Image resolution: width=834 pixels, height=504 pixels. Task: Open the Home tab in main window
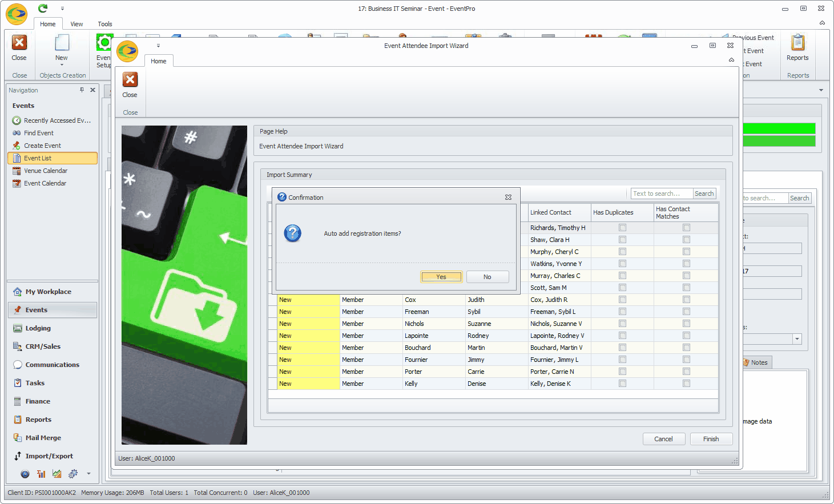pos(48,24)
